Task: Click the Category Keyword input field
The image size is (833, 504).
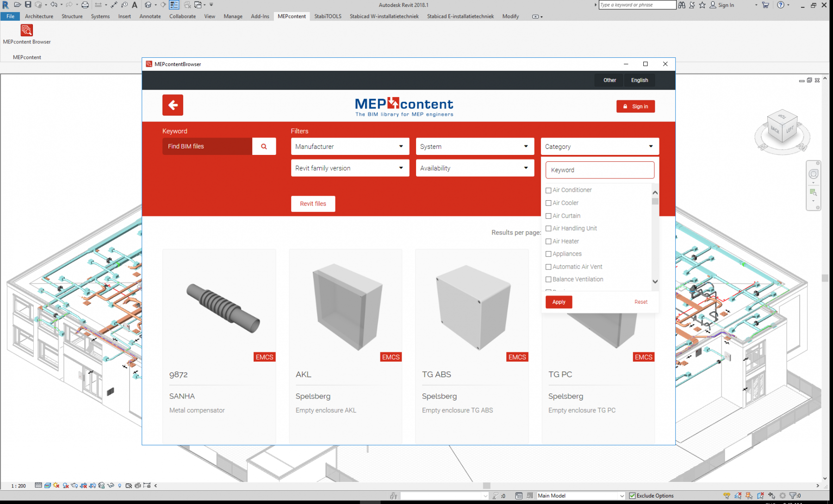Action: (600, 170)
